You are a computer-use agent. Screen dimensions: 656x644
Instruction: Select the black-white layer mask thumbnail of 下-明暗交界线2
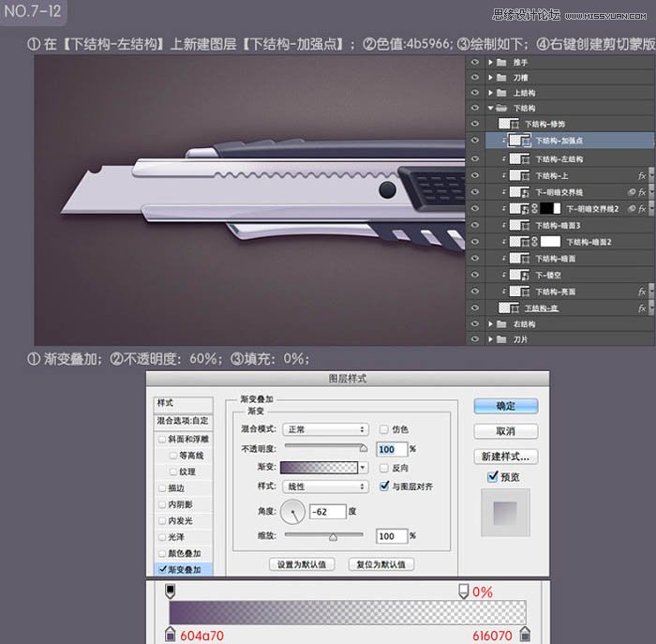(x=550, y=208)
